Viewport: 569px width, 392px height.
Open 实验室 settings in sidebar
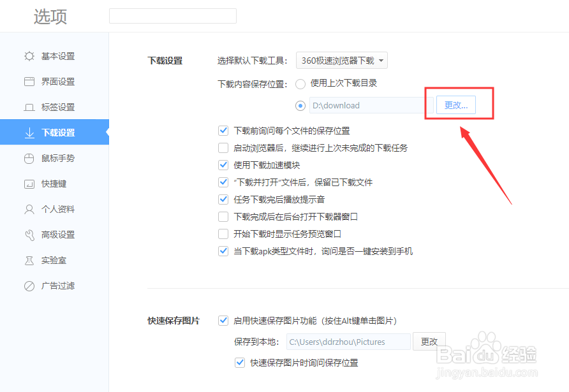[29, 260]
